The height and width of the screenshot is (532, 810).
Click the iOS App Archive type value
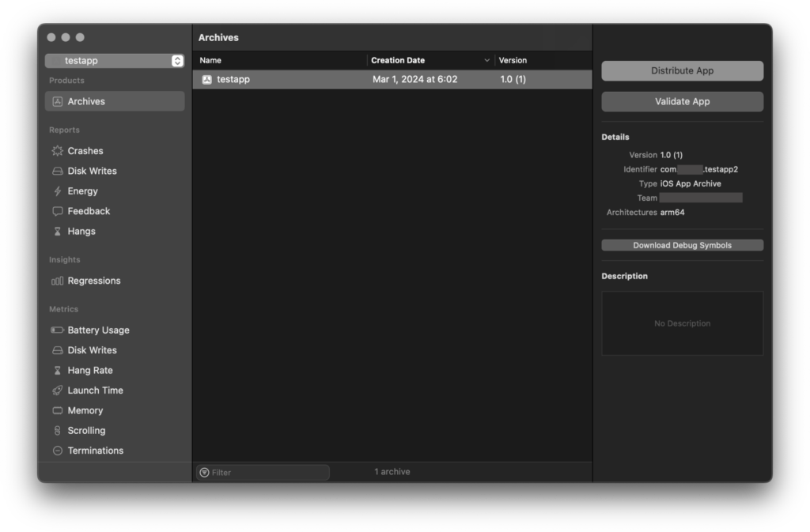point(690,183)
